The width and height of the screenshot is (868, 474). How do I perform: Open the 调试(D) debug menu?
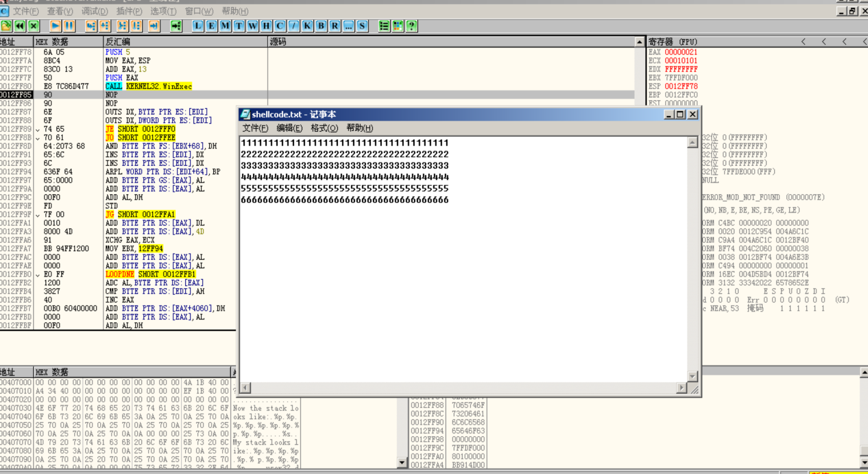coord(94,11)
